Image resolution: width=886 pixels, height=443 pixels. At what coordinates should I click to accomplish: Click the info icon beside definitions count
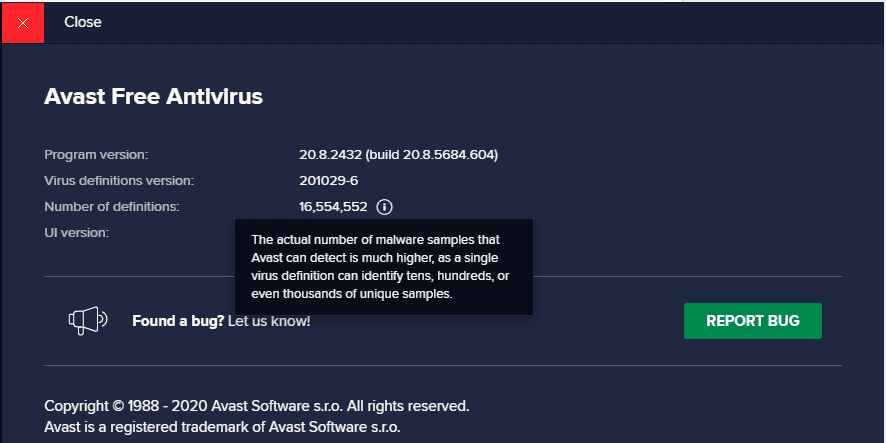[385, 207]
